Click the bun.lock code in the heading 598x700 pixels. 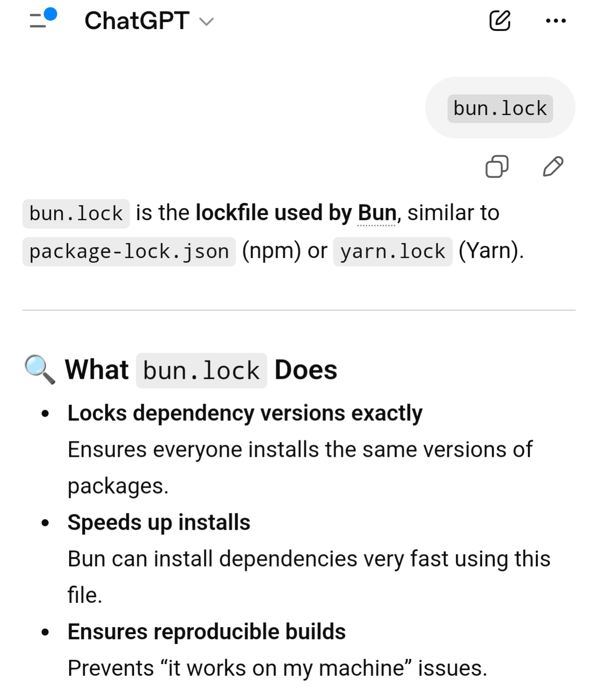(201, 371)
